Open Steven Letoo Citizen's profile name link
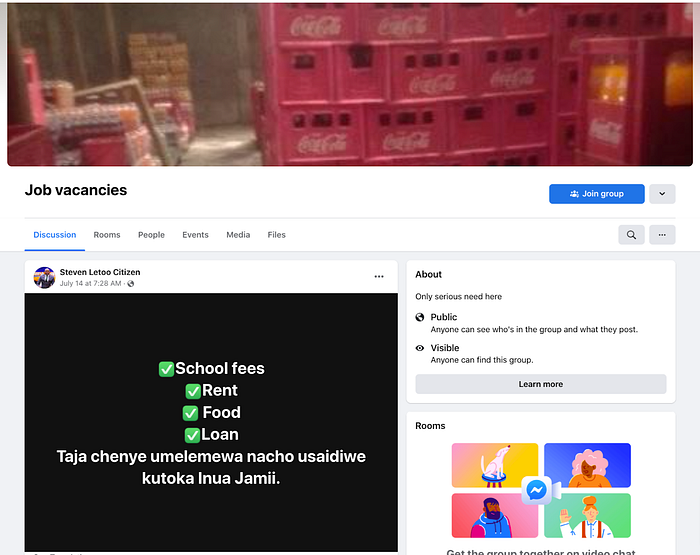Screen dimensions: 700x555 (100, 272)
